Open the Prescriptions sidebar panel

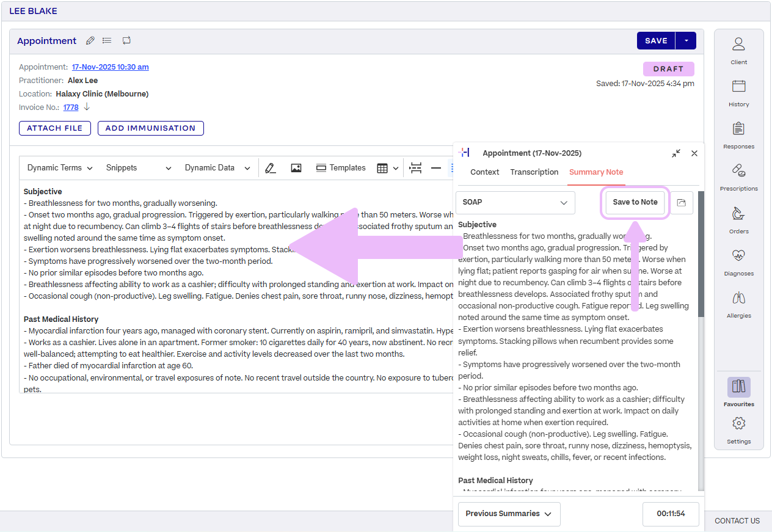click(x=738, y=177)
